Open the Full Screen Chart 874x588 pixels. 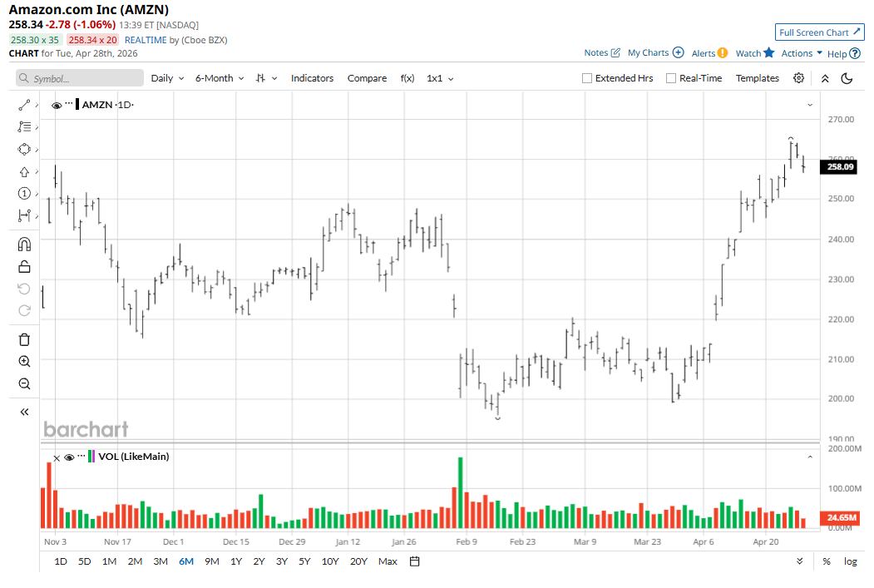pos(819,32)
